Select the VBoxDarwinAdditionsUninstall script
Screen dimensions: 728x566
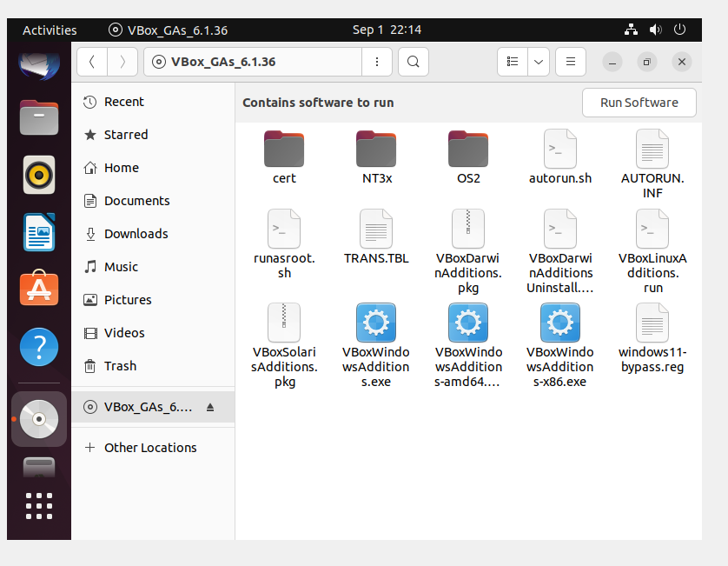560,251
